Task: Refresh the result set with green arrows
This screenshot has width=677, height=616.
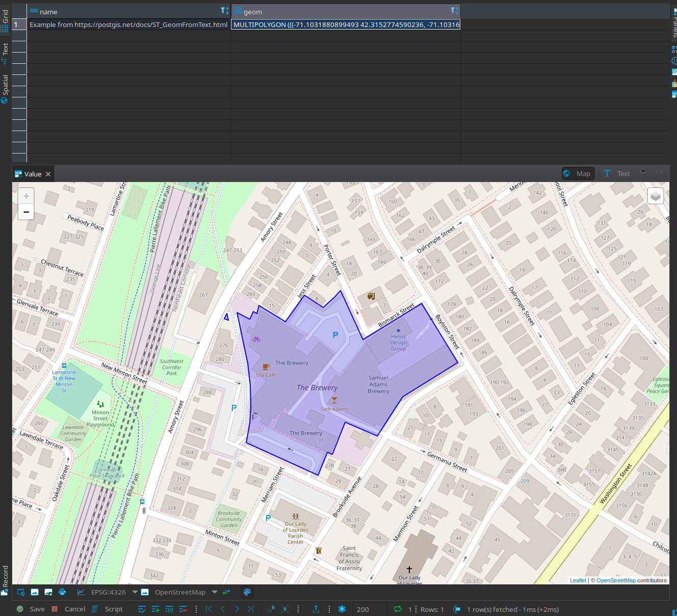Action: coord(398,609)
